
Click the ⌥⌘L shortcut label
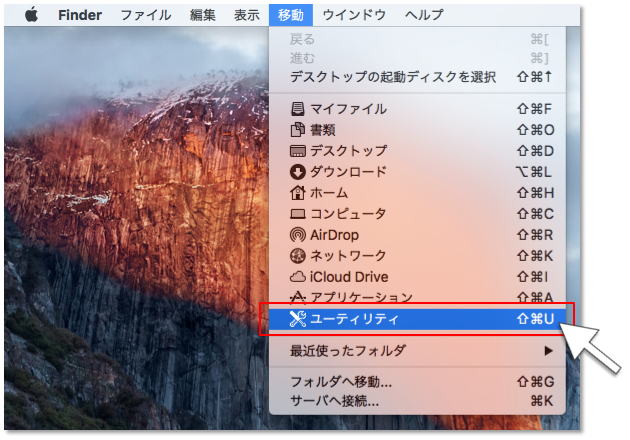(x=534, y=172)
